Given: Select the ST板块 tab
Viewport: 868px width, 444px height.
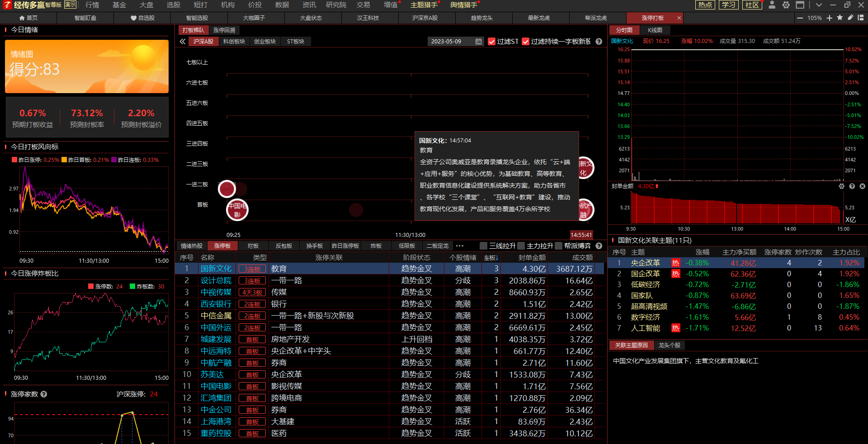Looking at the screenshot, I should (296, 42).
